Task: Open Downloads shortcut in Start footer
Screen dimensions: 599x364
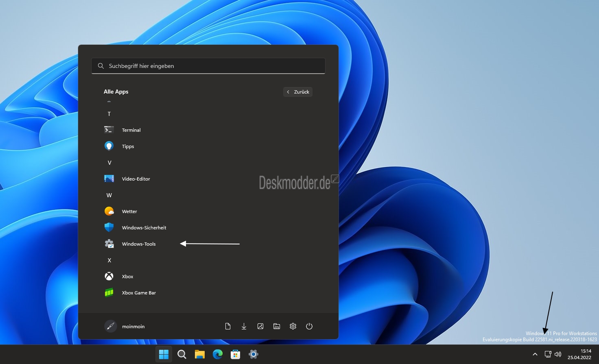Action: tap(244, 326)
